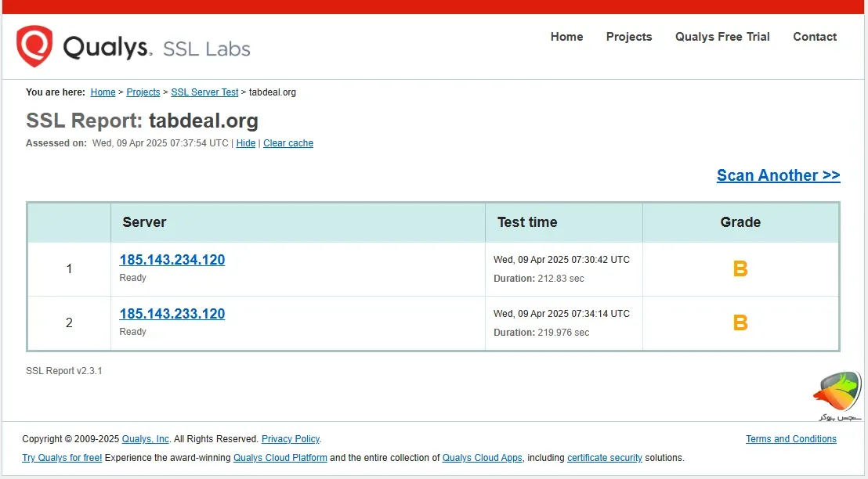Click the Duration: 219.976 sec text
This screenshot has height=479, width=868.
(x=541, y=333)
